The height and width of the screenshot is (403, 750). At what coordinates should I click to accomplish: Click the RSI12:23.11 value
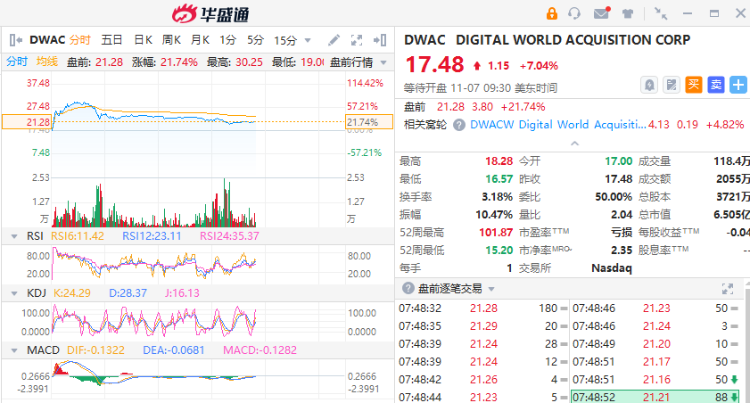[152, 236]
